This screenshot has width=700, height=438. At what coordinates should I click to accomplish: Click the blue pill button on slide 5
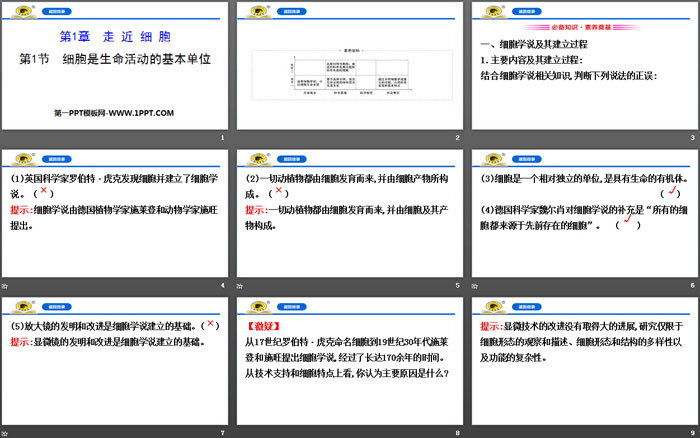(292, 159)
